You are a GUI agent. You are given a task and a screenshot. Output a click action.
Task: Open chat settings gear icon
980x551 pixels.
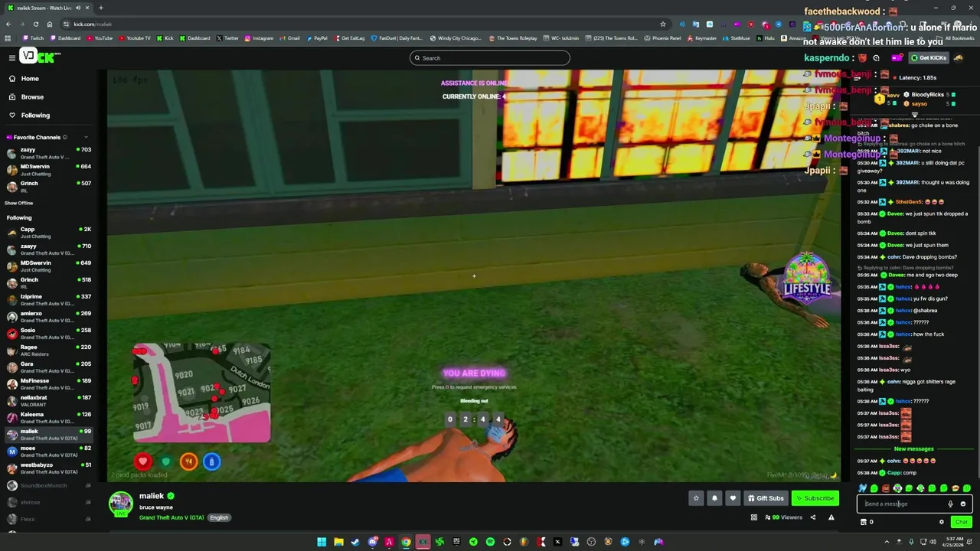click(942, 522)
